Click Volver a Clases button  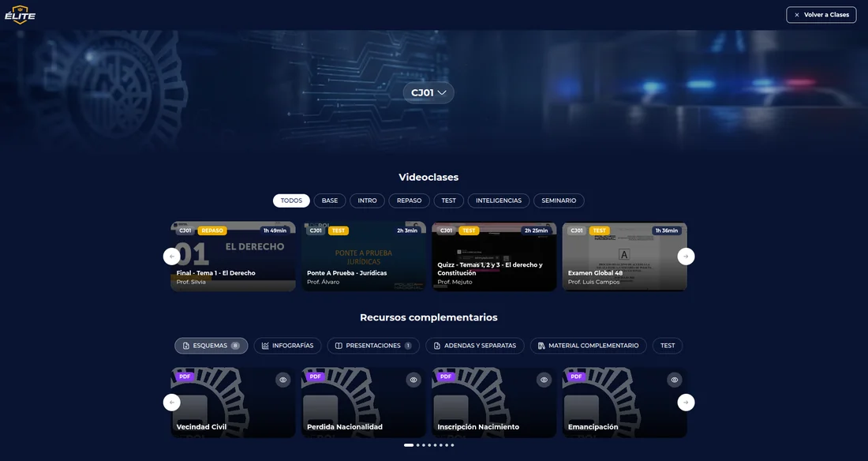pos(821,15)
